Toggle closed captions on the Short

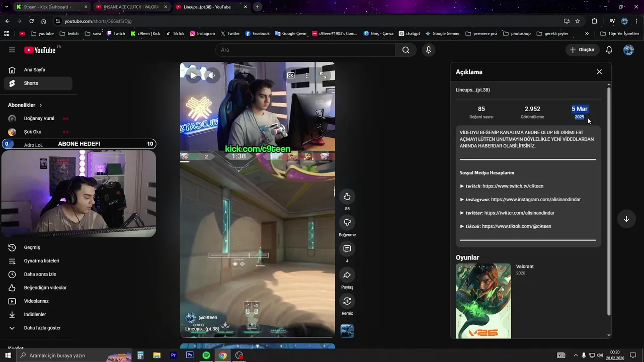tap(291, 75)
